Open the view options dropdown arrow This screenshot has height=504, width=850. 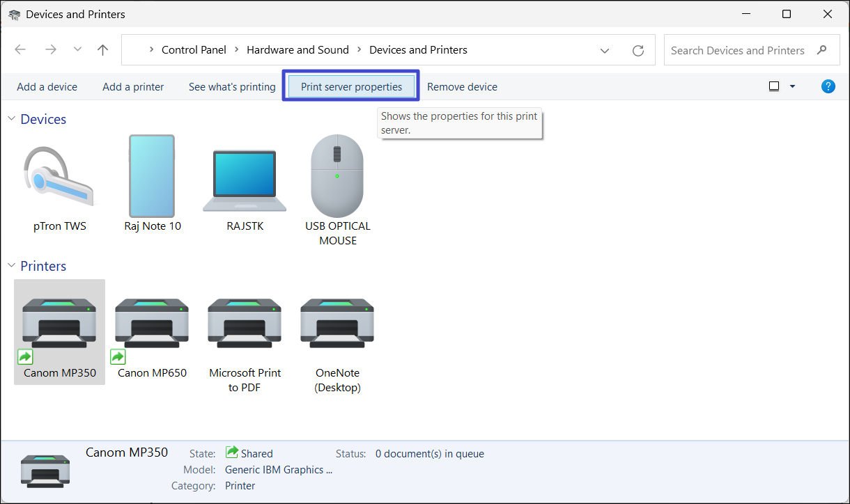tap(792, 86)
